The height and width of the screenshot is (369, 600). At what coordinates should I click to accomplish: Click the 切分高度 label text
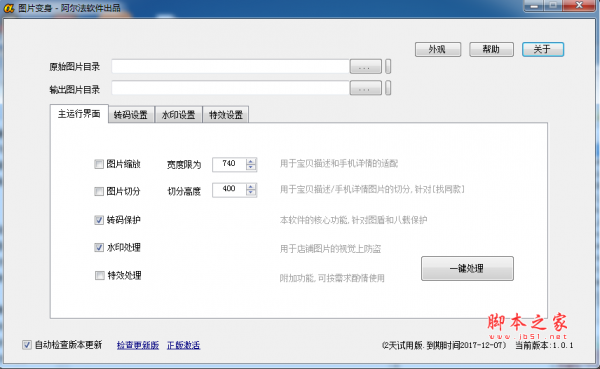[x=184, y=191]
